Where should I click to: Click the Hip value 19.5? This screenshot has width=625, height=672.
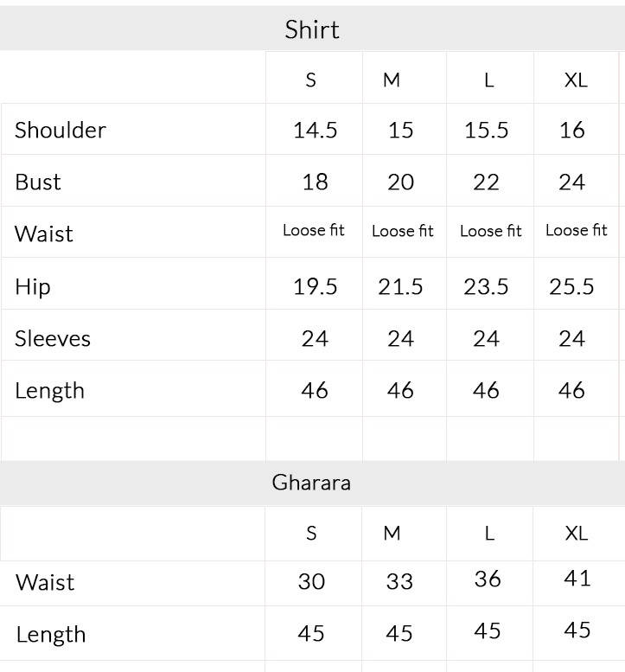click(315, 286)
